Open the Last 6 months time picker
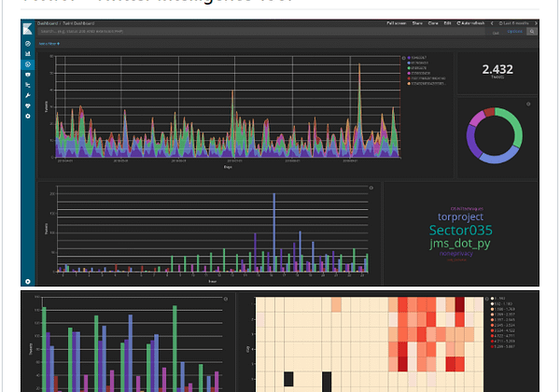The image size is (560, 392). 517,22
